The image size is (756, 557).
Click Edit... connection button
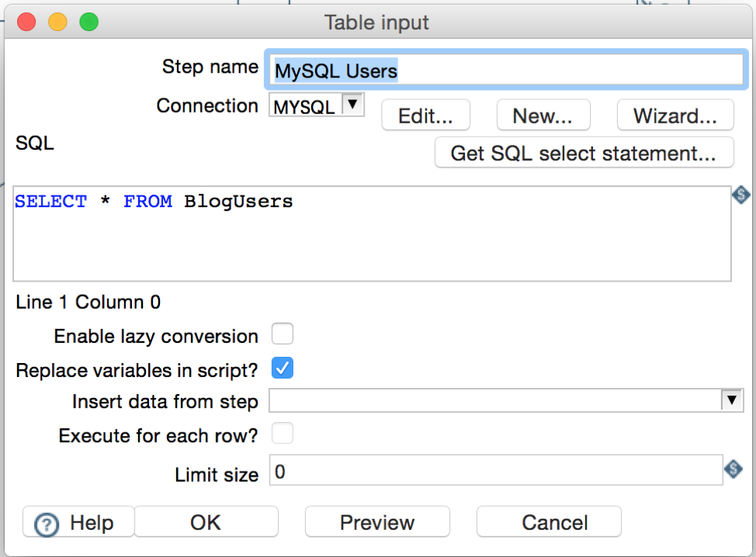(x=425, y=115)
